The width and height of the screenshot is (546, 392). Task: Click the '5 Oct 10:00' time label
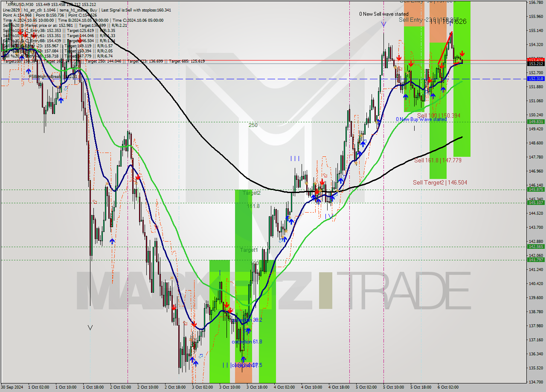tap(394, 387)
